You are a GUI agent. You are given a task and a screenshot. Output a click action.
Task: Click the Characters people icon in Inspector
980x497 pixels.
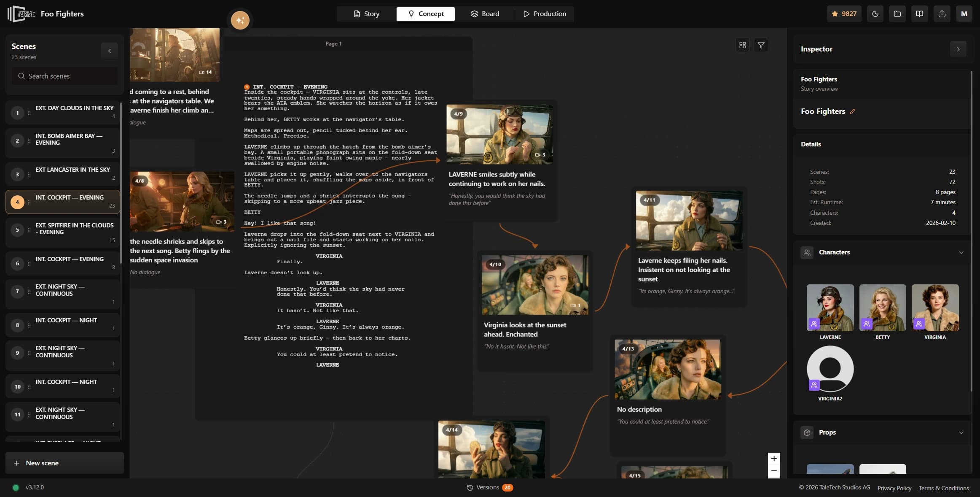pyautogui.click(x=807, y=252)
